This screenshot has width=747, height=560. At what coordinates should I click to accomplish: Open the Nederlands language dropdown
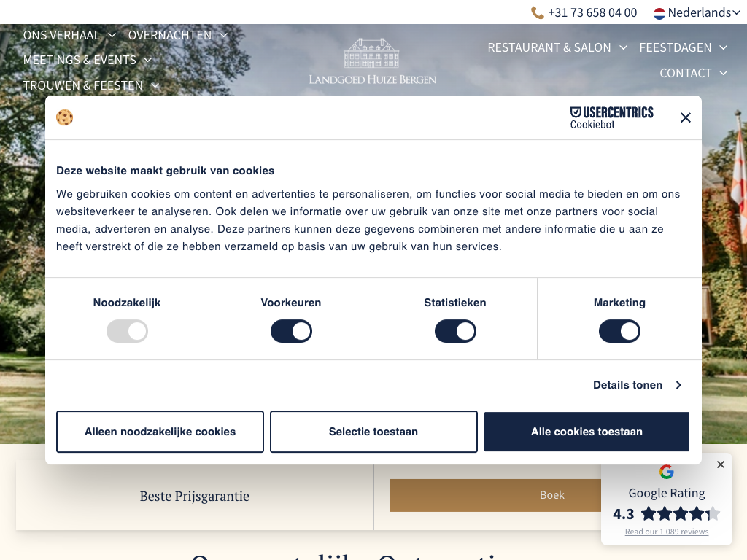697,12
